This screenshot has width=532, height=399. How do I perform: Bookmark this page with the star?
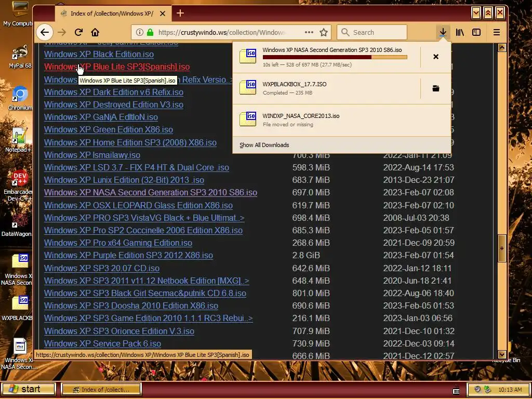(x=324, y=32)
